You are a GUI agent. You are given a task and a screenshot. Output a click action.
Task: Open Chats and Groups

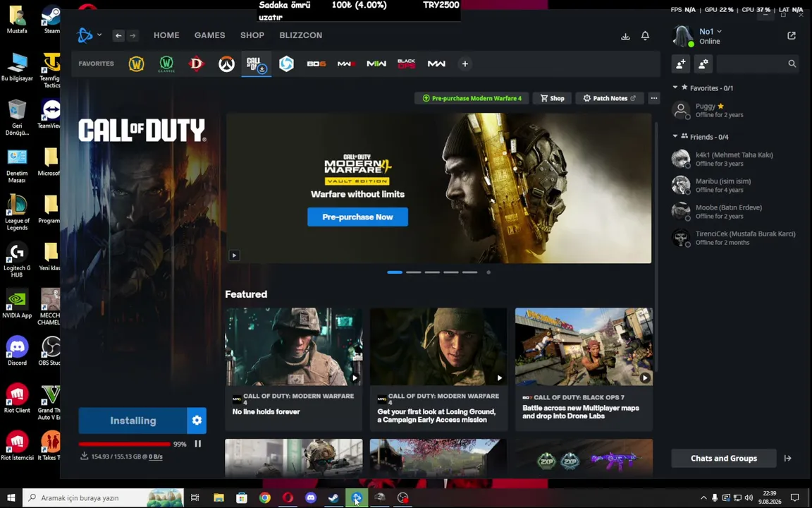click(723, 458)
